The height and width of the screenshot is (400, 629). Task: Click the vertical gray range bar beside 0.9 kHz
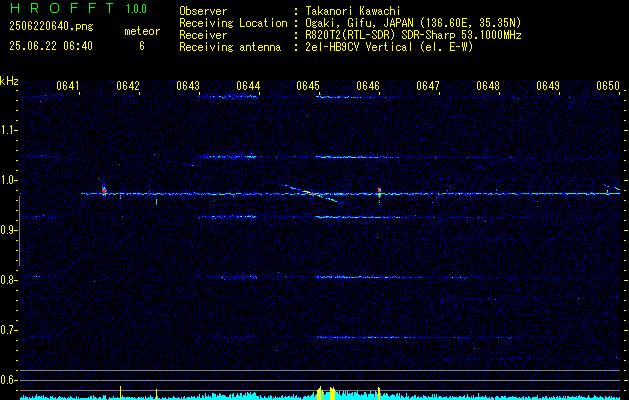[20, 231]
